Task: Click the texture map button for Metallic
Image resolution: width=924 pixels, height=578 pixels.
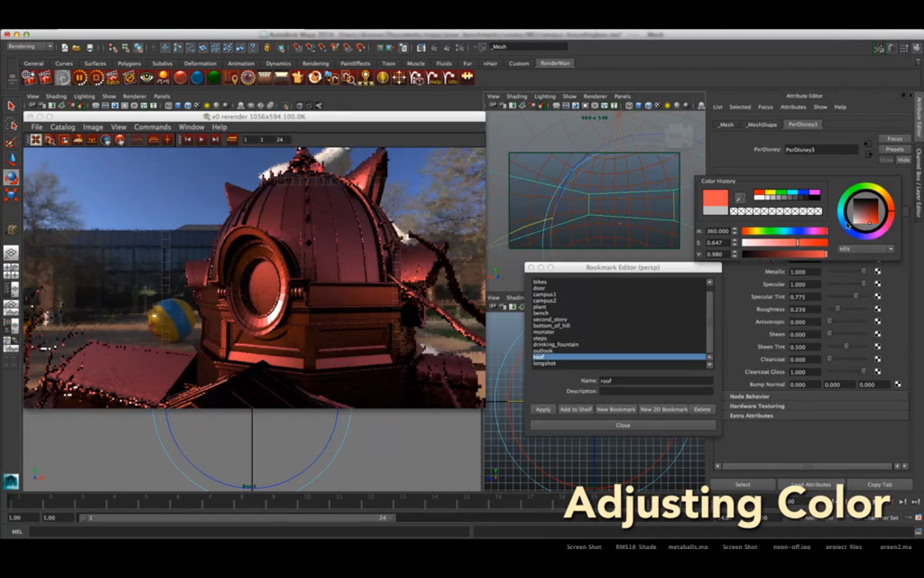Action: pos(878,272)
